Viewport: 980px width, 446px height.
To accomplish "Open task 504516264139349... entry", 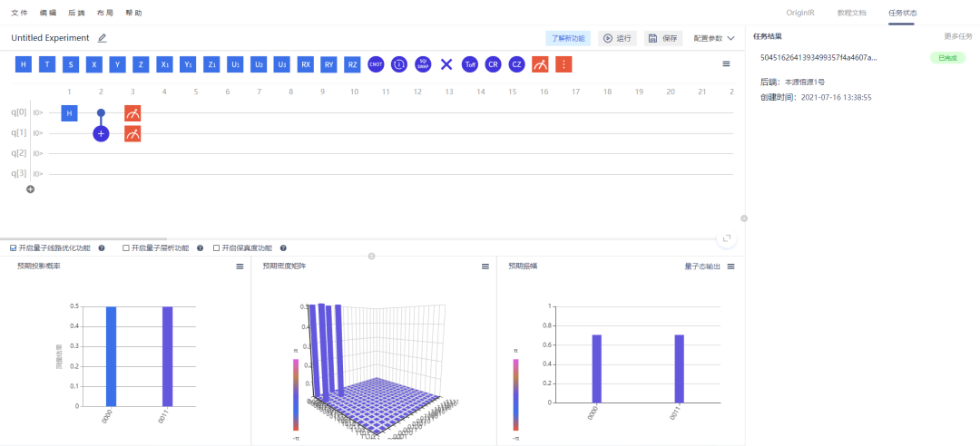I will (x=818, y=57).
